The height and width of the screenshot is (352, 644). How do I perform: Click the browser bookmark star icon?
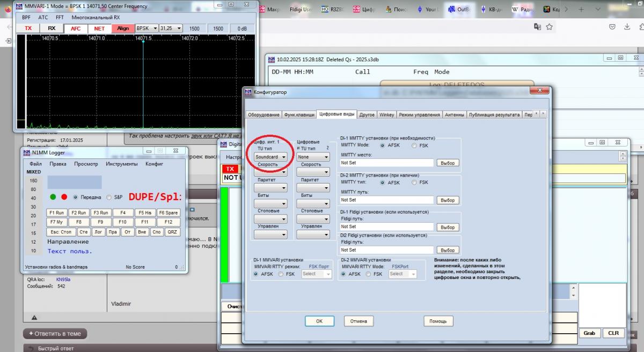pyautogui.click(x=549, y=27)
